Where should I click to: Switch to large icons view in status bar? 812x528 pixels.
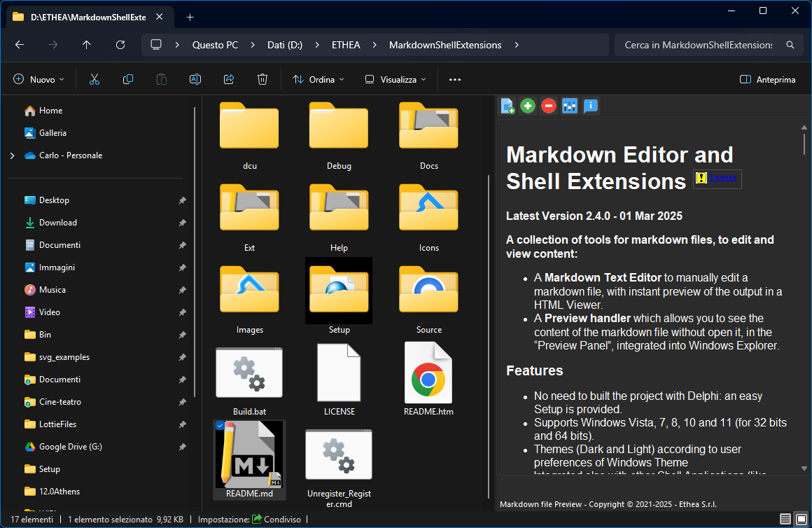click(x=801, y=519)
